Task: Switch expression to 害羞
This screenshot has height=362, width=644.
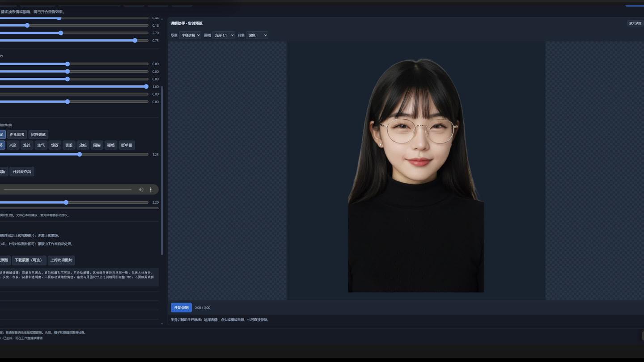Action: [69, 145]
